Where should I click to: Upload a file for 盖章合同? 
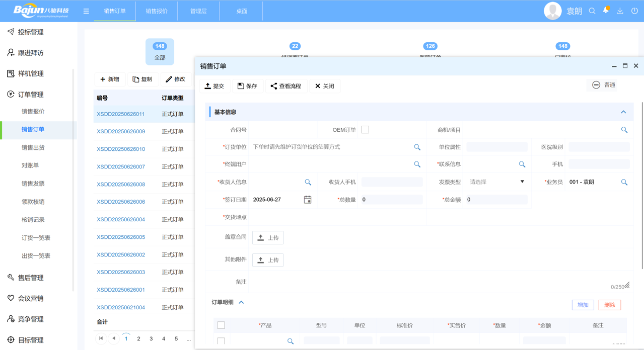click(268, 237)
